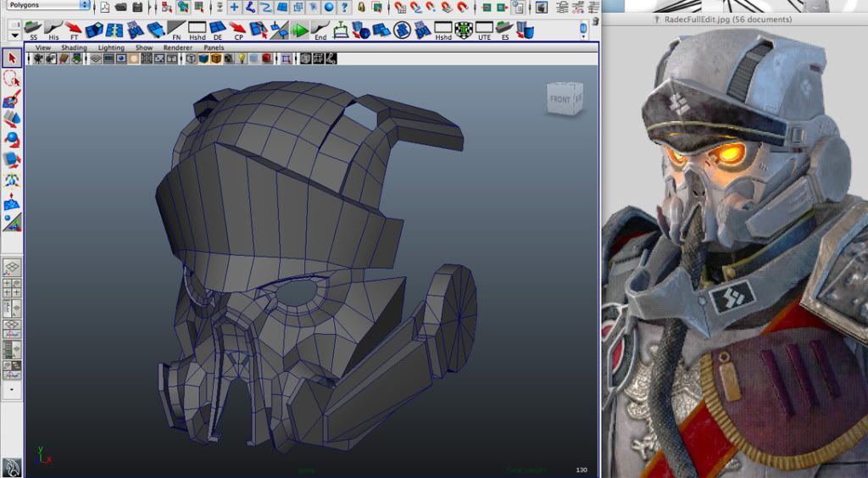Toggle the deformations selection mask
This screenshot has width=868, height=478.
coord(298,7)
